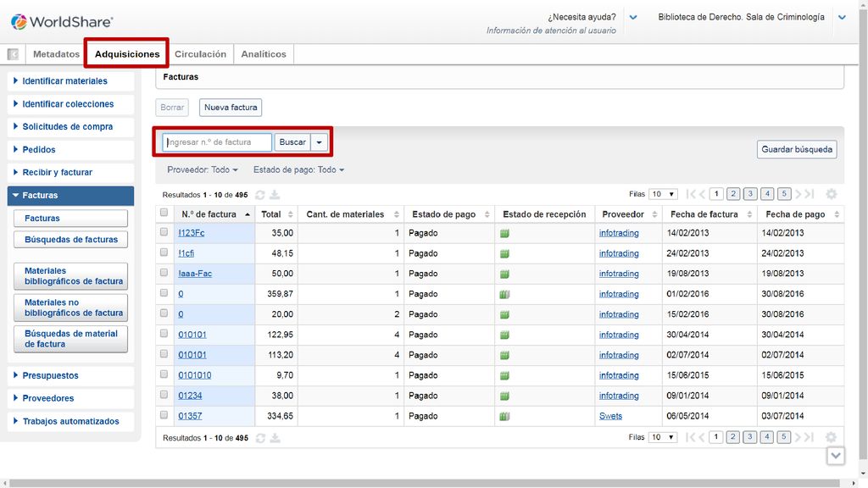Click the Guardar búsqueda button
The image size is (868, 488).
(797, 149)
